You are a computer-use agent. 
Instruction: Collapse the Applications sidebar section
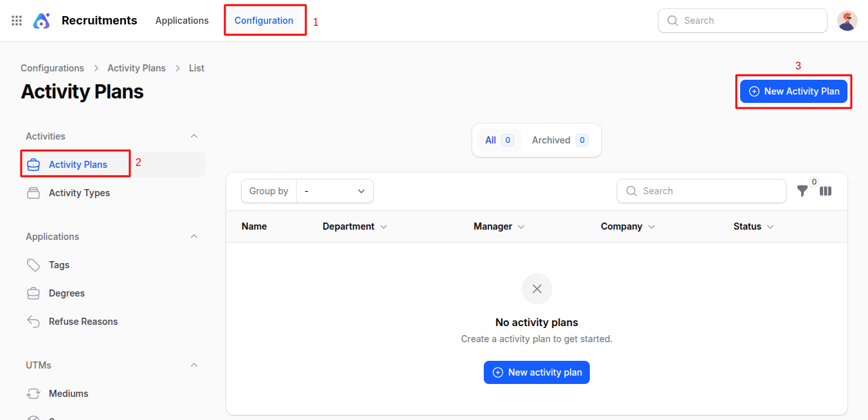[194, 237]
